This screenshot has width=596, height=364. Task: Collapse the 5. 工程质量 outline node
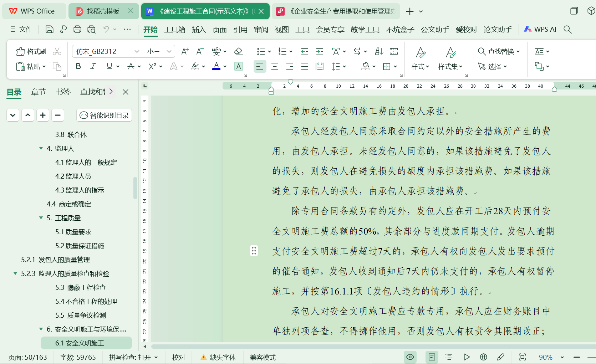[41, 218]
